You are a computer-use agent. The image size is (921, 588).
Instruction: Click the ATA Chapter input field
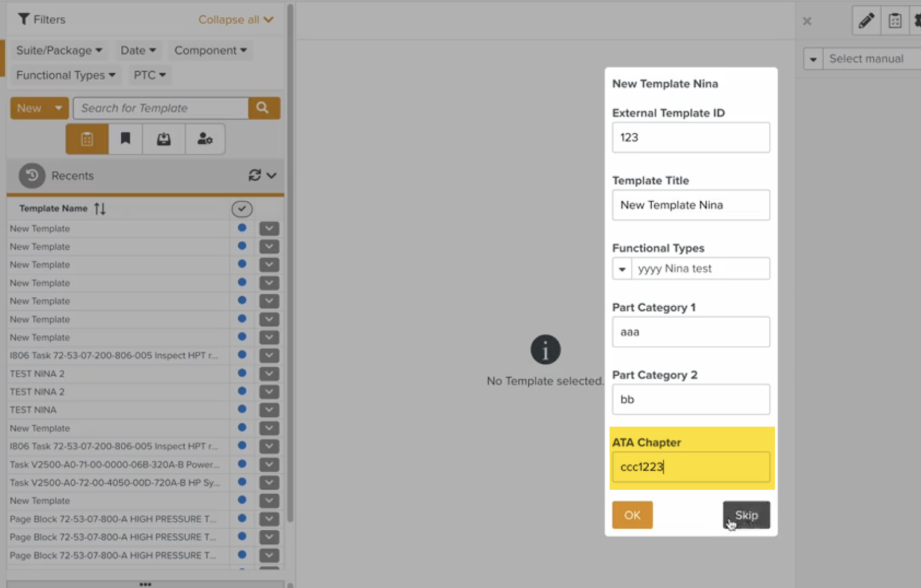pos(690,467)
